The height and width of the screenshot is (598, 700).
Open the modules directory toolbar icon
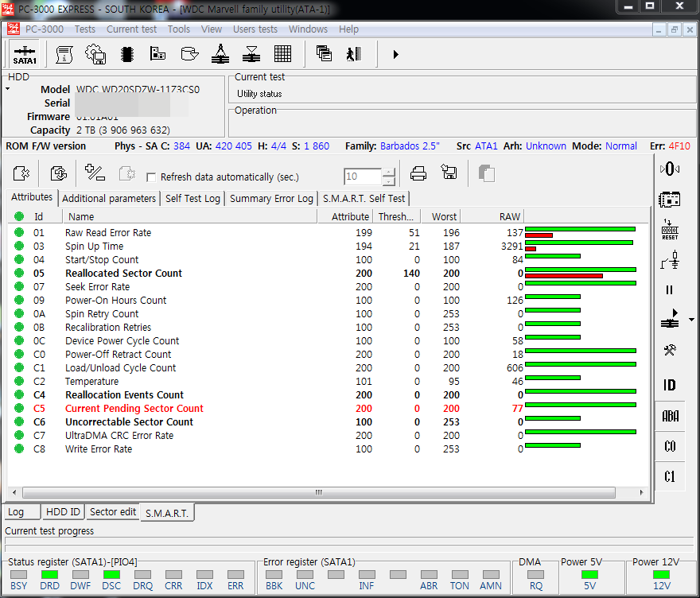[x=157, y=54]
